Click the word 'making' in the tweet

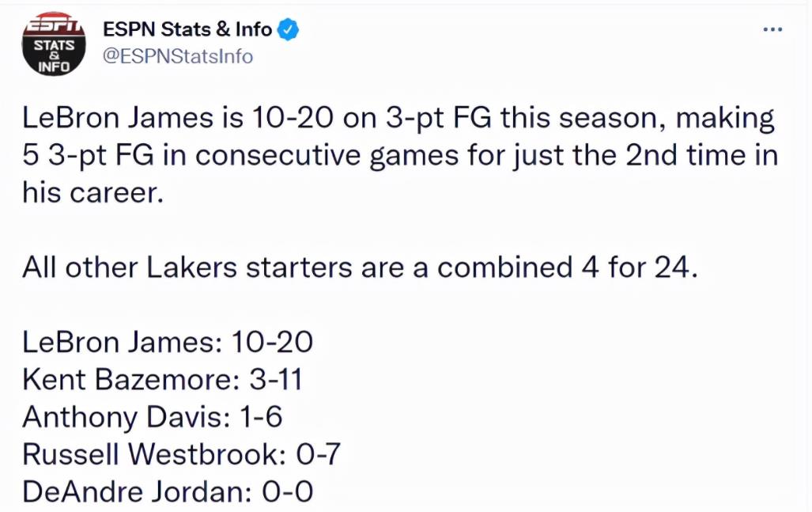[x=726, y=118]
